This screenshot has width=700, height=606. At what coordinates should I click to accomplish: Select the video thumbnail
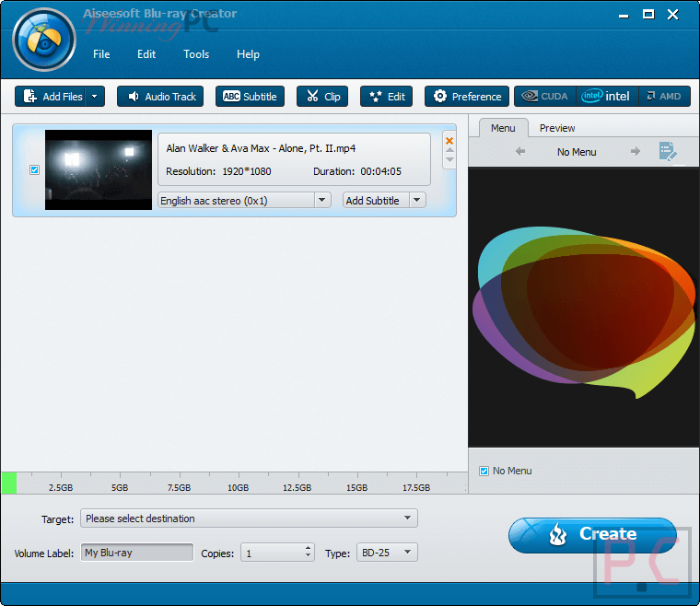coord(99,170)
